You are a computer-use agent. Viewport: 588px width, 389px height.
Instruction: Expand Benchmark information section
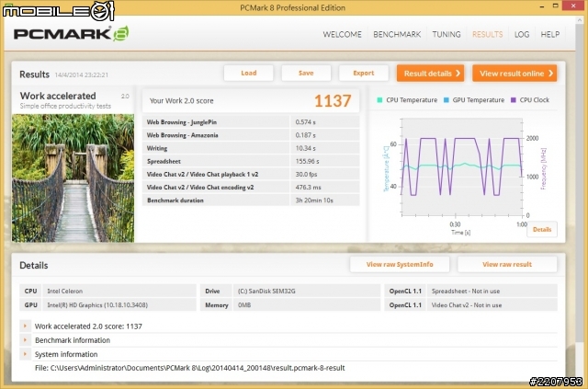point(25,340)
